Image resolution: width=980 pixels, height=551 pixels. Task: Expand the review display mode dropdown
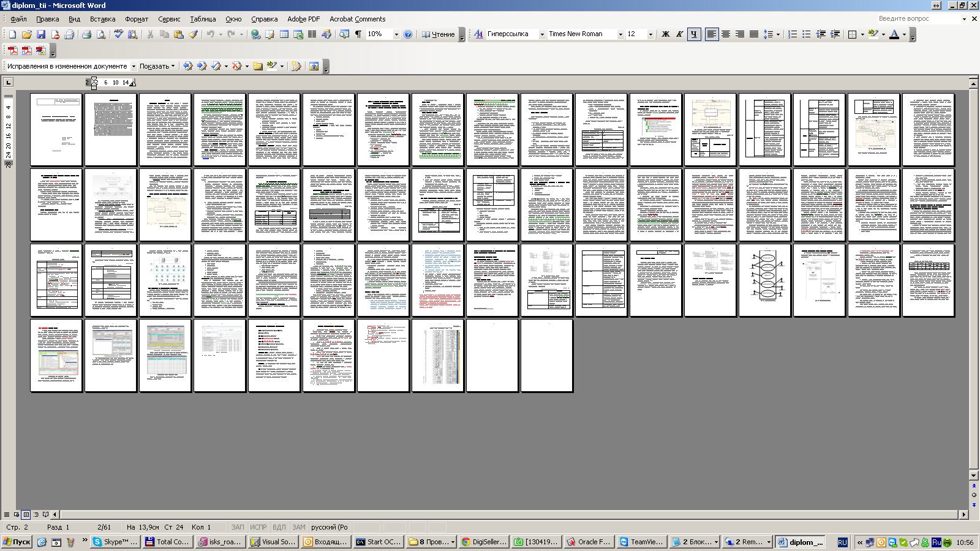(134, 66)
